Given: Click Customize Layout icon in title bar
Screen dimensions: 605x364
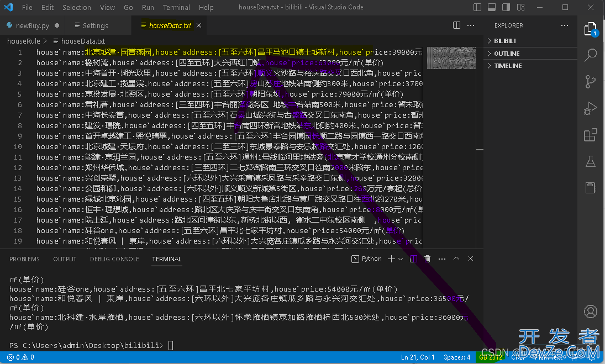Looking at the screenshot, I should click(x=521, y=7).
